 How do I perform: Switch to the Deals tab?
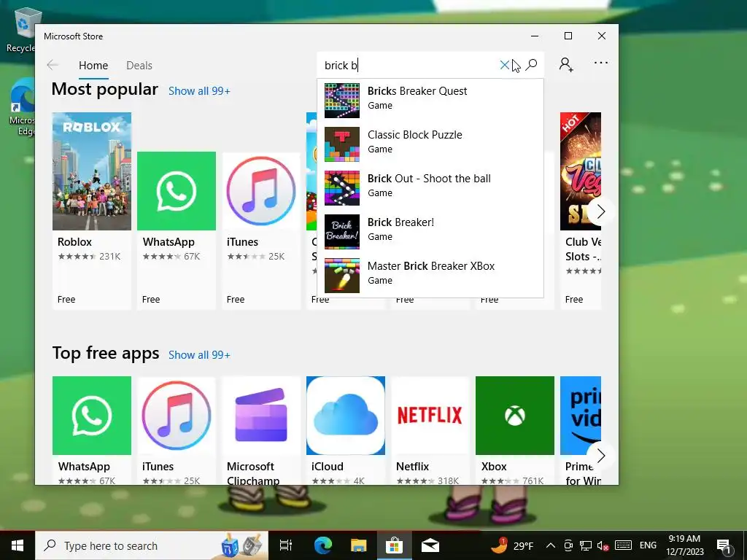pos(139,65)
